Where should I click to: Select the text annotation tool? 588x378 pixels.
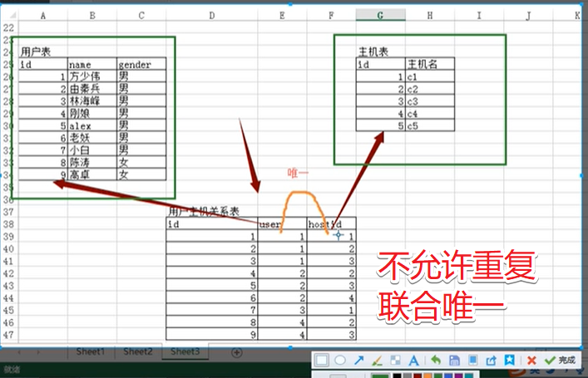click(414, 360)
